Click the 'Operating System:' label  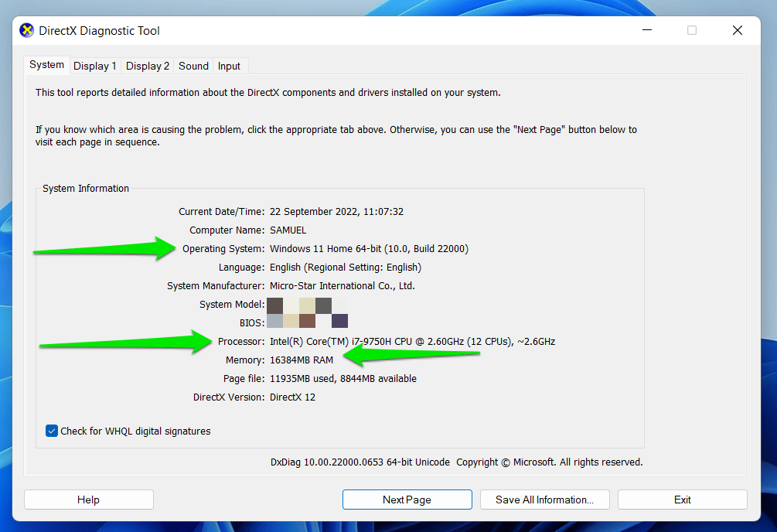pos(223,249)
